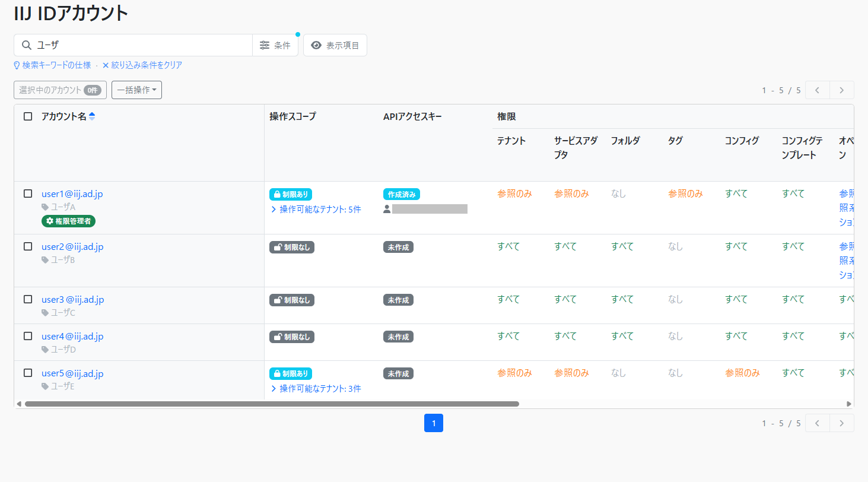Screen dimensions: 868x482
Task: Click the search magnifier icon
Action: point(26,45)
